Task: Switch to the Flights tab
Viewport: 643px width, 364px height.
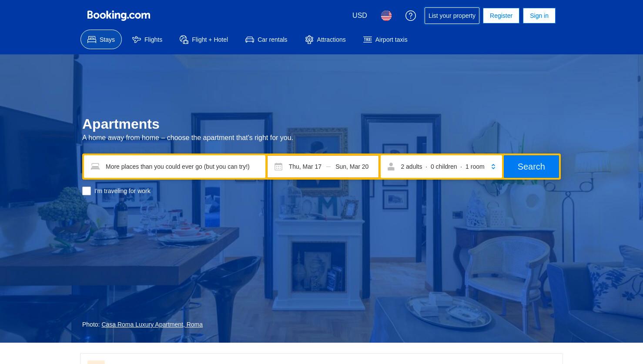Action: 147,40
